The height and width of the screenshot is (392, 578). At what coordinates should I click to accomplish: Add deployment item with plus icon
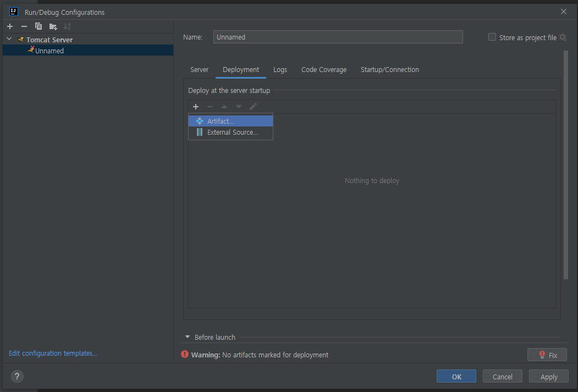point(196,107)
